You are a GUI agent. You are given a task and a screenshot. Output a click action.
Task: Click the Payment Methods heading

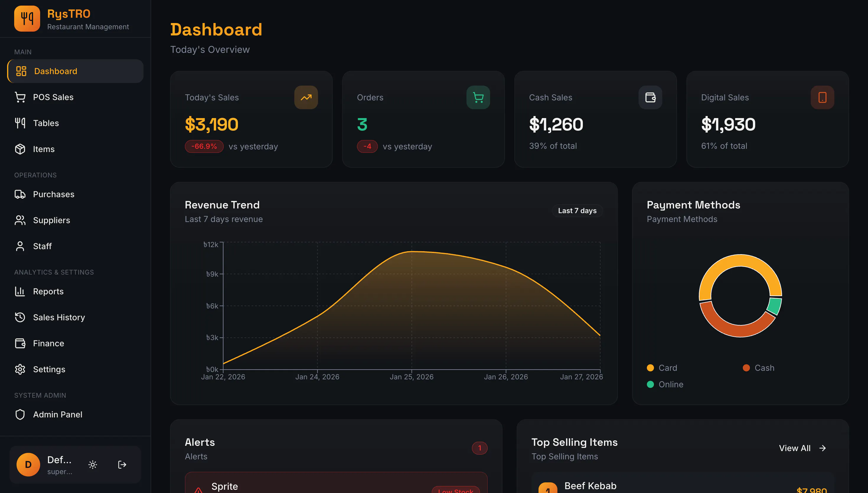[693, 205]
